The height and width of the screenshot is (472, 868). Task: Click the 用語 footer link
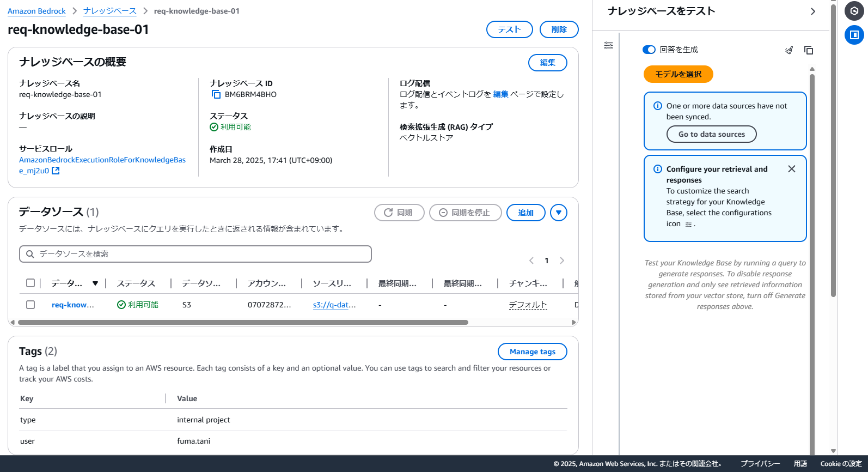point(800,464)
